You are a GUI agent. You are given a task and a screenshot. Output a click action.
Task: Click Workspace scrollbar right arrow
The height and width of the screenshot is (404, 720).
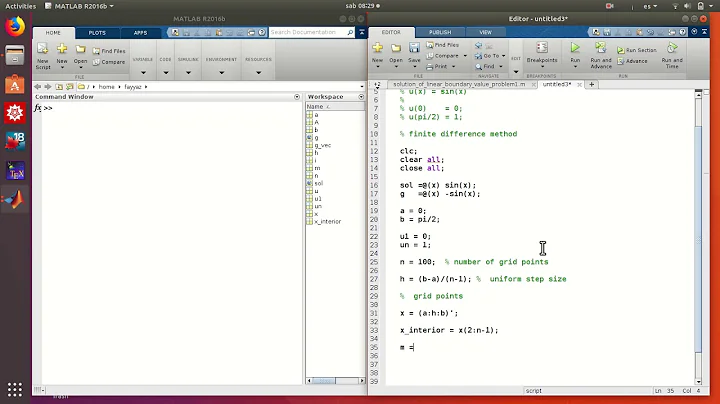[x=362, y=381]
